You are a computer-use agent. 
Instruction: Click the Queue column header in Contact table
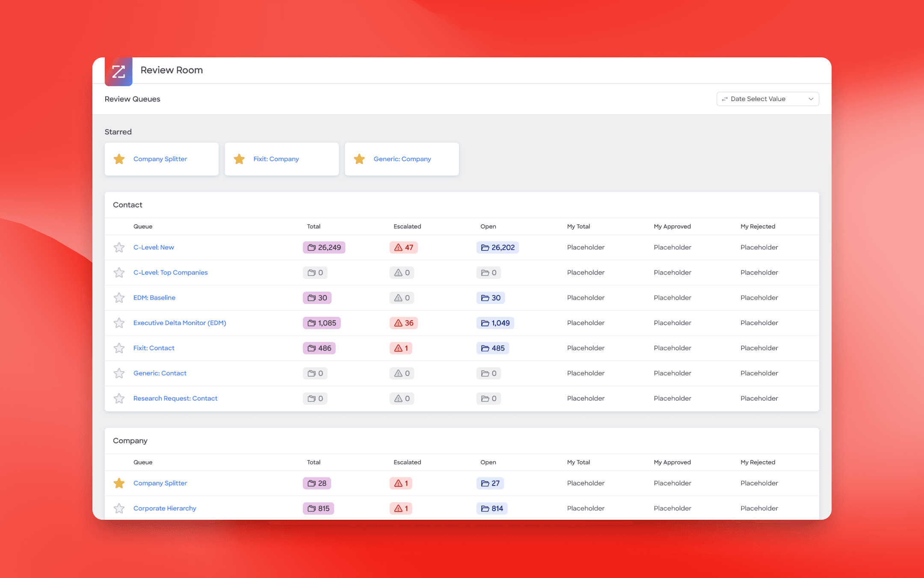tap(143, 226)
